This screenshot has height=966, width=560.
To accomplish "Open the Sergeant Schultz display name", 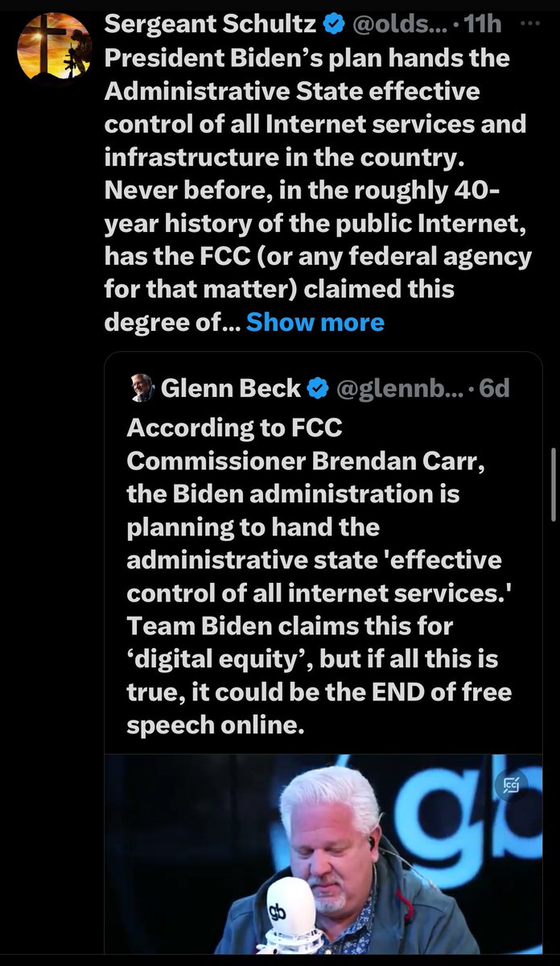I will tap(211, 24).
